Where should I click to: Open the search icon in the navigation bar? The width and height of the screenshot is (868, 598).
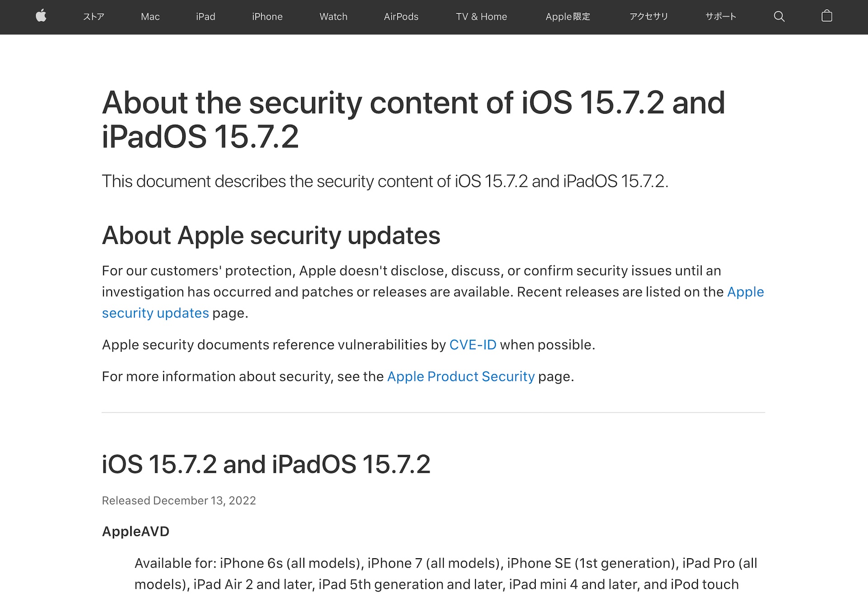tap(779, 17)
